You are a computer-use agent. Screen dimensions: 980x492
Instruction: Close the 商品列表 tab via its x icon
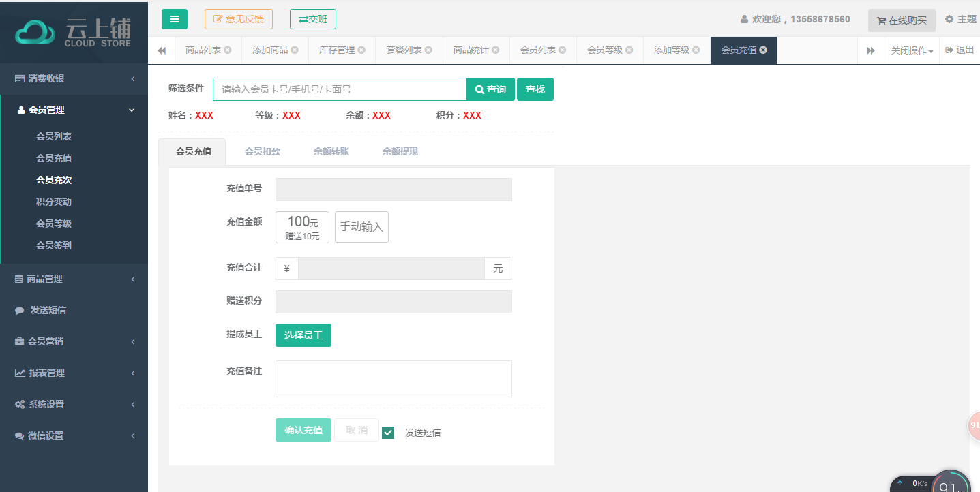228,50
